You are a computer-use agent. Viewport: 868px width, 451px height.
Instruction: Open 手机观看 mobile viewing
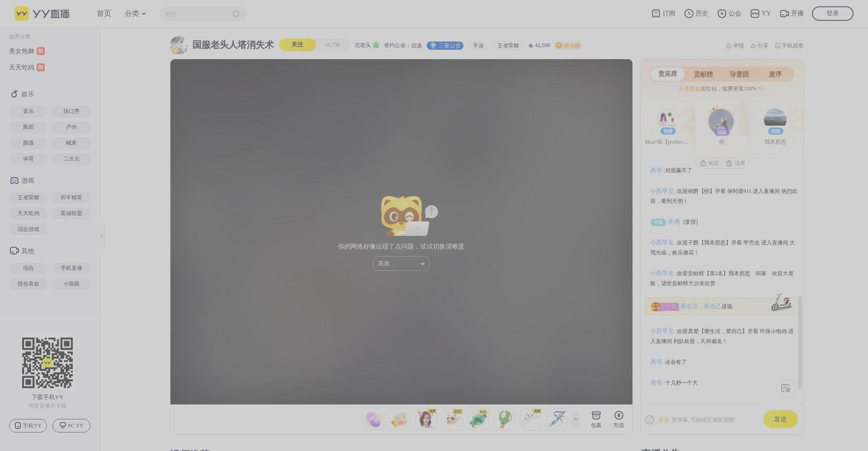tap(789, 46)
